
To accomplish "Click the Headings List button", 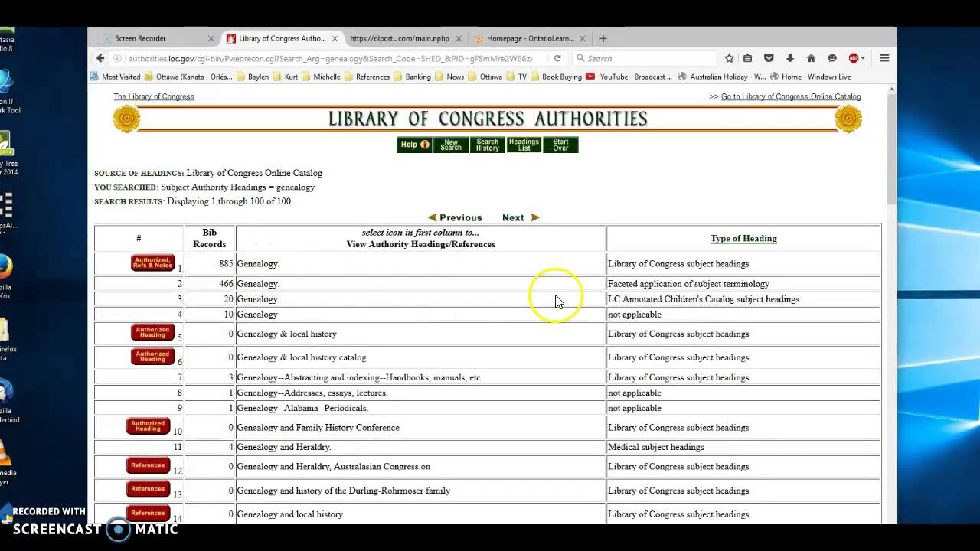I will click(x=524, y=145).
